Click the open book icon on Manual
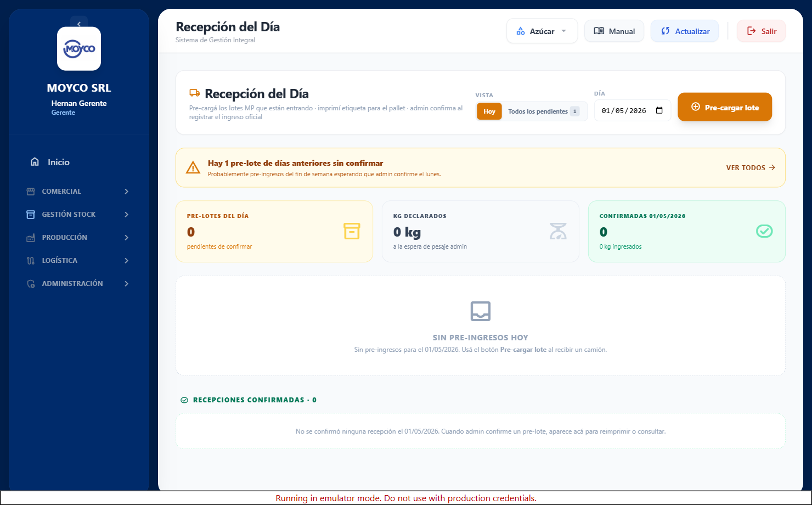Viewport: 812px width, 505px height. (599, 31)
